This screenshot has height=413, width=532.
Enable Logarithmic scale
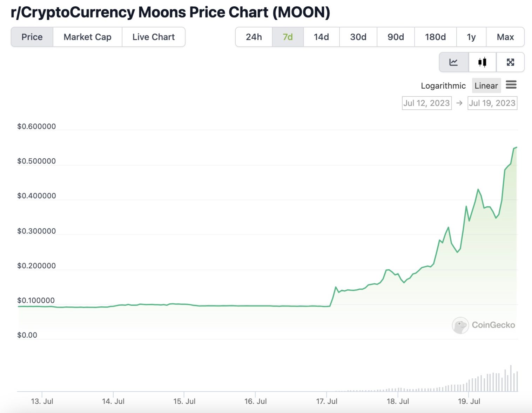(x=443, y=86)
